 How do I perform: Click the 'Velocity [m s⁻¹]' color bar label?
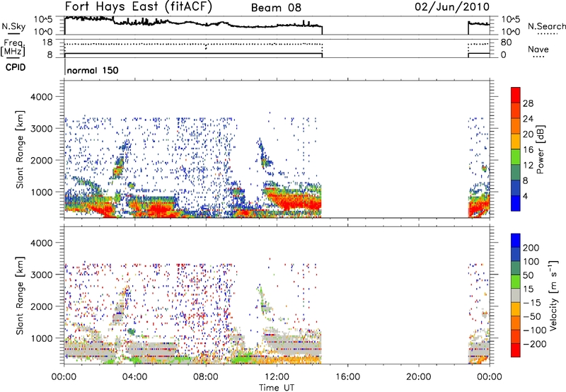tap(553, 295)
